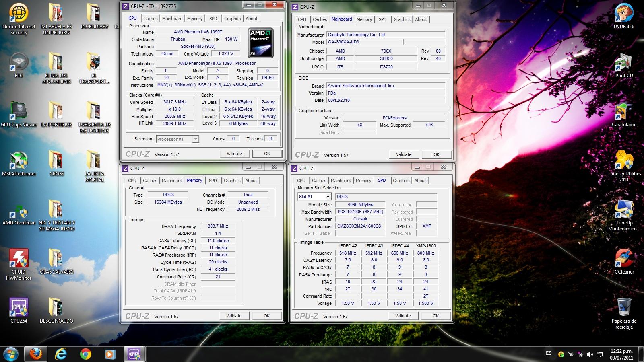Switch to Mainboard tab in SPD window
The width and height of the screenshot is (644, 362).
[x=341, y=181]
